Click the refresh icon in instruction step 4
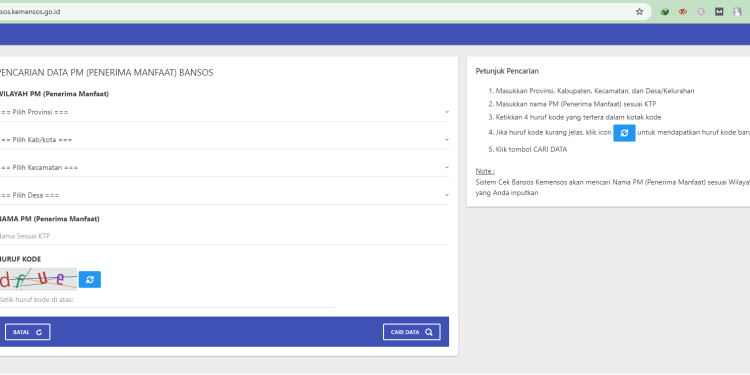 pyautogui.click(x=624, y=133)
